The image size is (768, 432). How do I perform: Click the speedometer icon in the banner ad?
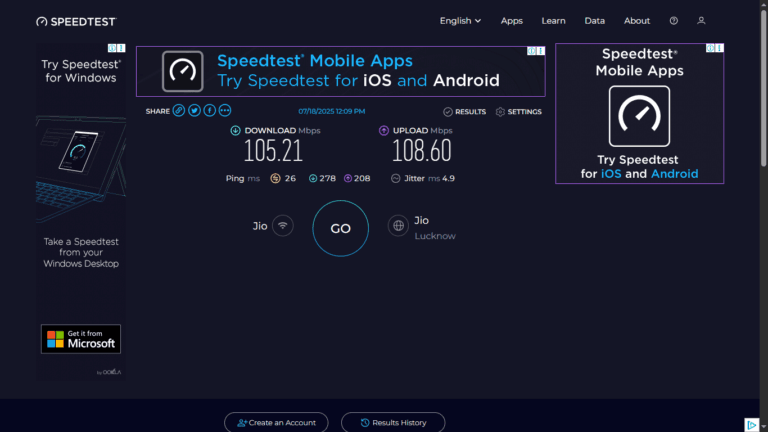click(x=183, y=72)
